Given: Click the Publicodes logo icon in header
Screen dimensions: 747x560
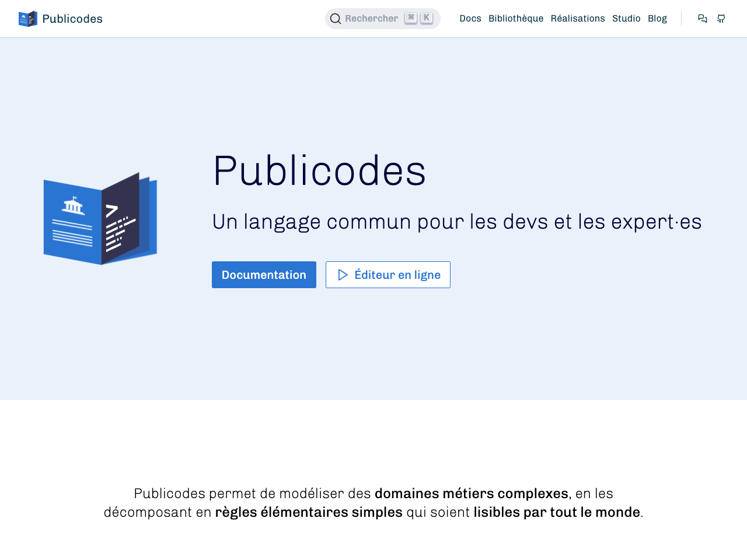Looking at the screenshot, I should tap(28, 19).
